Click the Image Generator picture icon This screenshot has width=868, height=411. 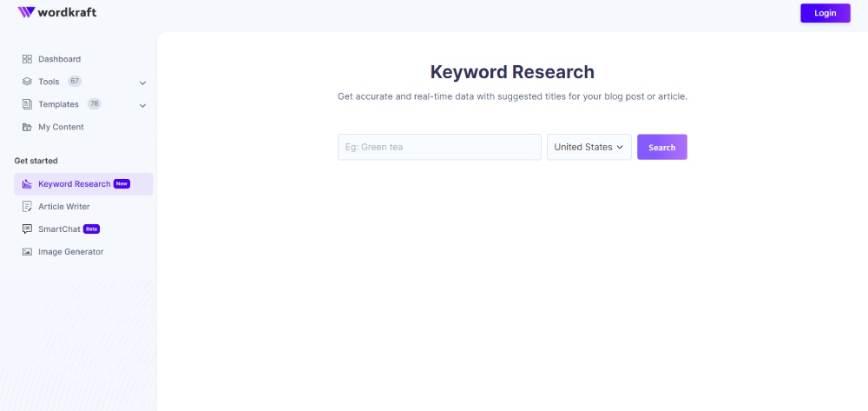27,252
